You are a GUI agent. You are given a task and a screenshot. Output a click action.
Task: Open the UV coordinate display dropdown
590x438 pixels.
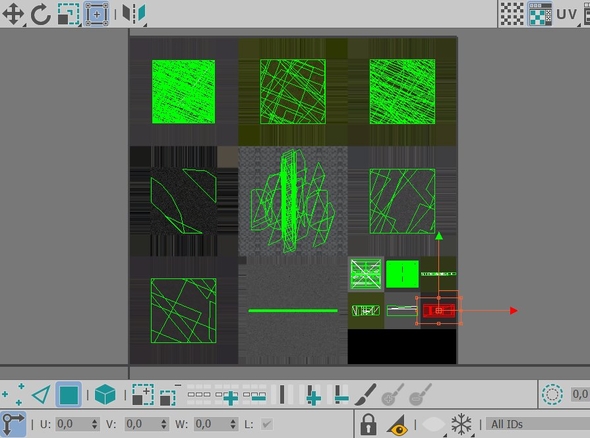(567, 14)
